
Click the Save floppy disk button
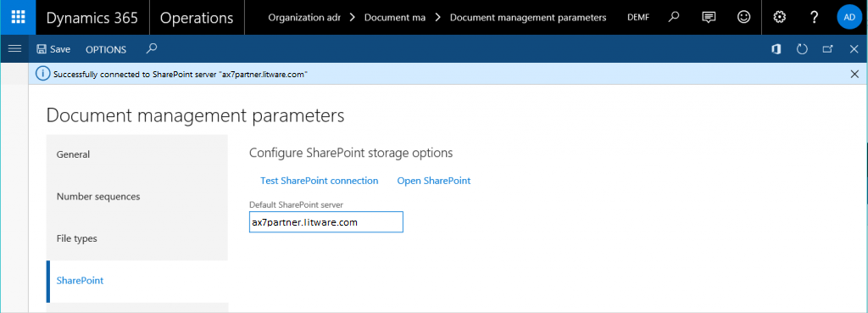[53, 49]
